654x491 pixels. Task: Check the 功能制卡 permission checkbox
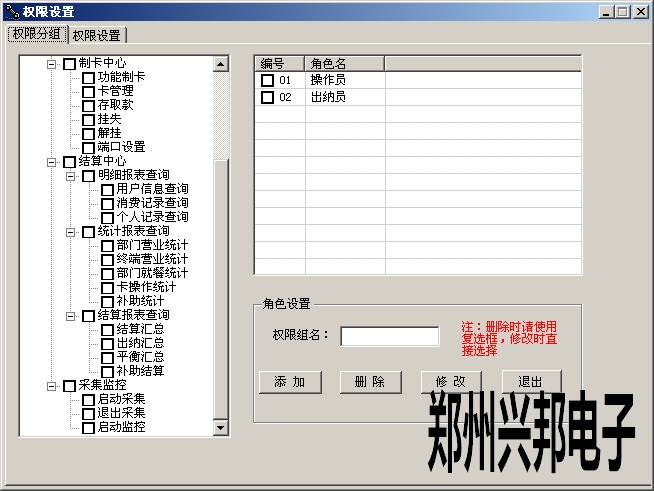click(88, 78)
